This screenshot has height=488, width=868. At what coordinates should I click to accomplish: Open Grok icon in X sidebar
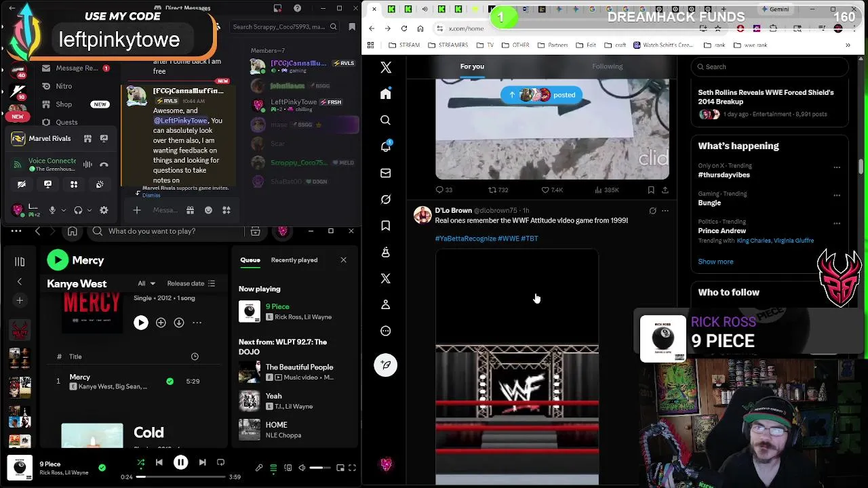[x=385, y=199]
